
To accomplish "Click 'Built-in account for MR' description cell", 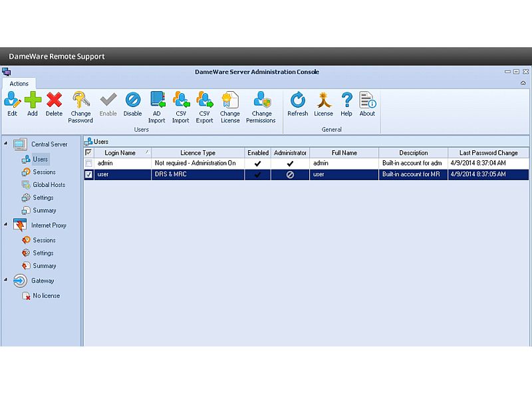I will point(413,174).
